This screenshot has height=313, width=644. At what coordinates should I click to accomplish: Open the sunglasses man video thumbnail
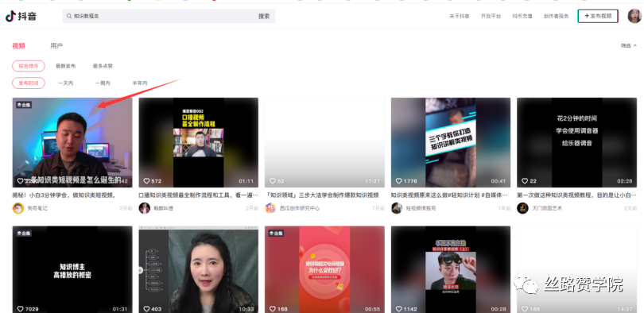[451, 269]
